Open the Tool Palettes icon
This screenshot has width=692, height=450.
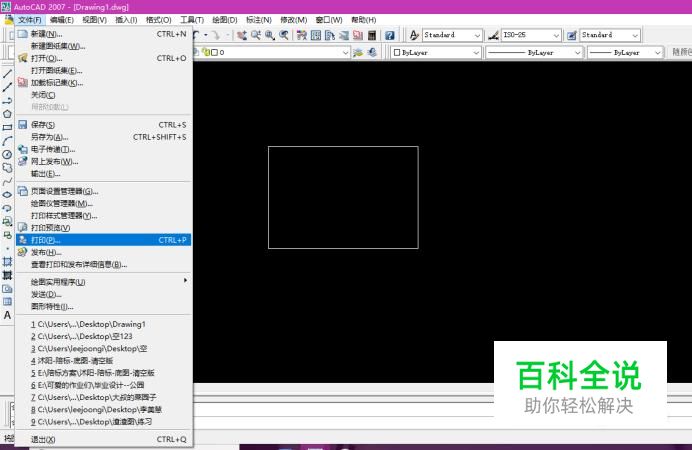(330, 35)
